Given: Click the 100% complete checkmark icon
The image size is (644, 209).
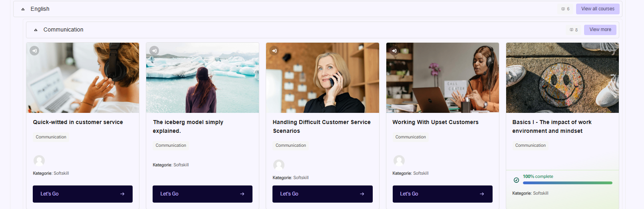Looking at the screenshot, I should click(x=516, y=180).
